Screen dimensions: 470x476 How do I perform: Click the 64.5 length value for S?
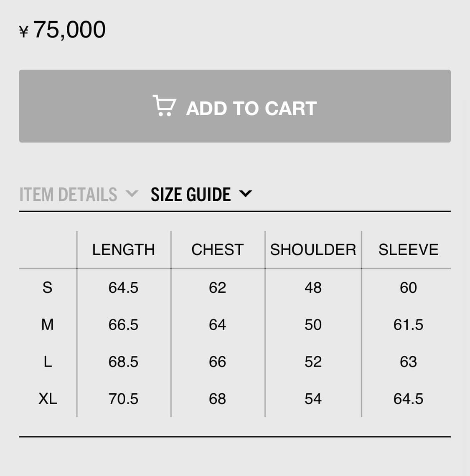tap(123, 287)
